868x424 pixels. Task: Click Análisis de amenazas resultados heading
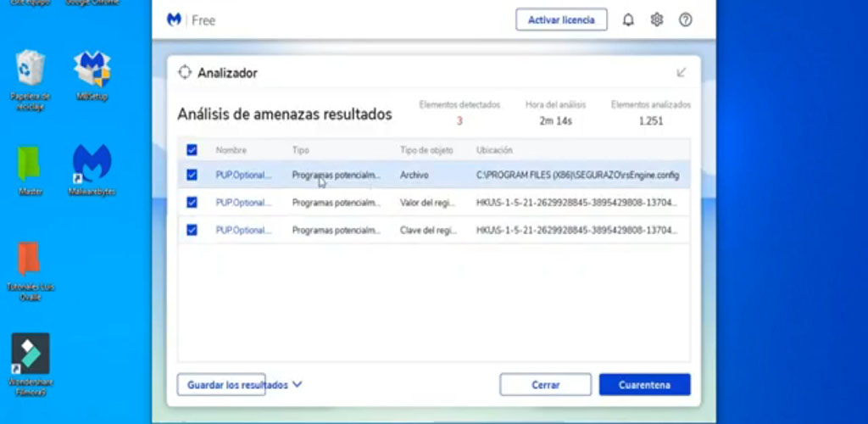[x=285, y=114]
